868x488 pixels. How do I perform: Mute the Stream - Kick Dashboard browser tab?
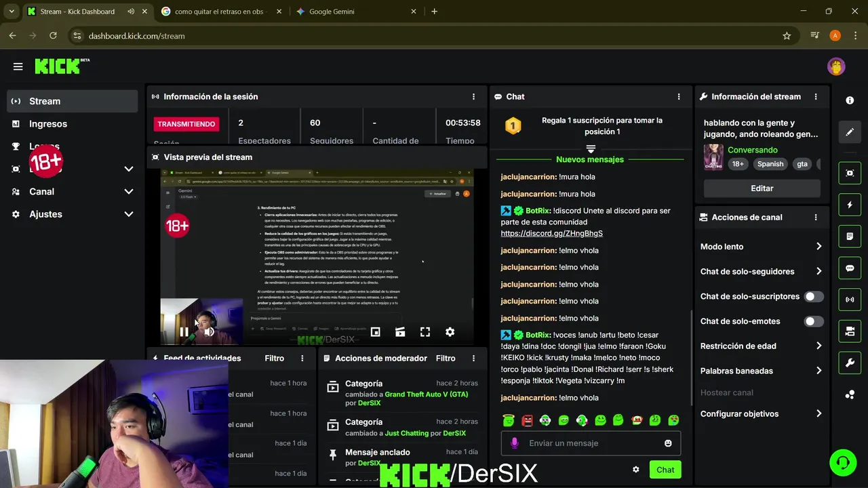click(x=131, y=12)
